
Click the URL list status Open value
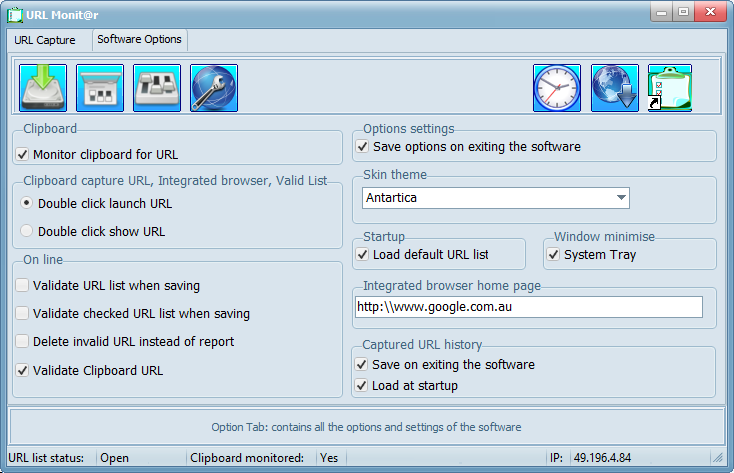(x=115, y=458)
